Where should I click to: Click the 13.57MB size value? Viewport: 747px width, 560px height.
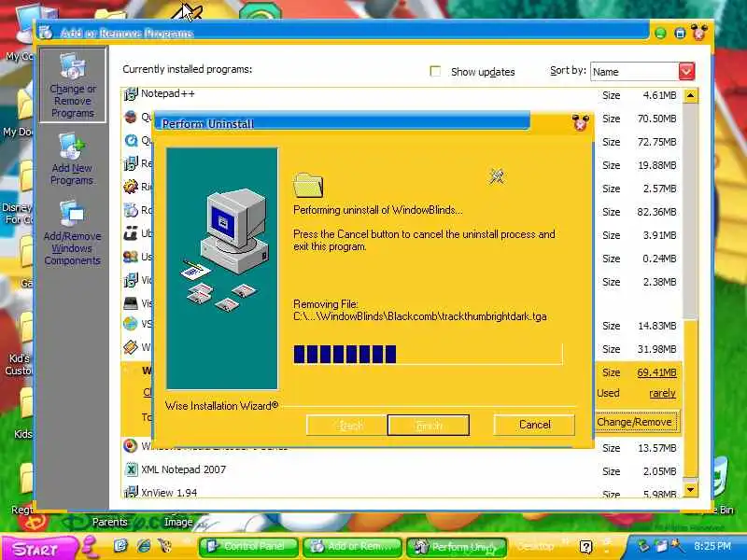click(656, 448)
